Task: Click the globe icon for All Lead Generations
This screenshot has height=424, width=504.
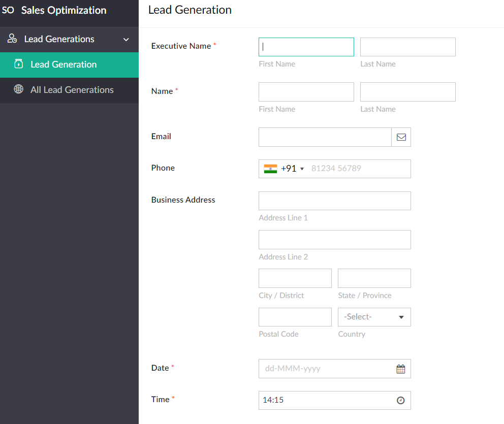Action: click(x=19, y=89)
